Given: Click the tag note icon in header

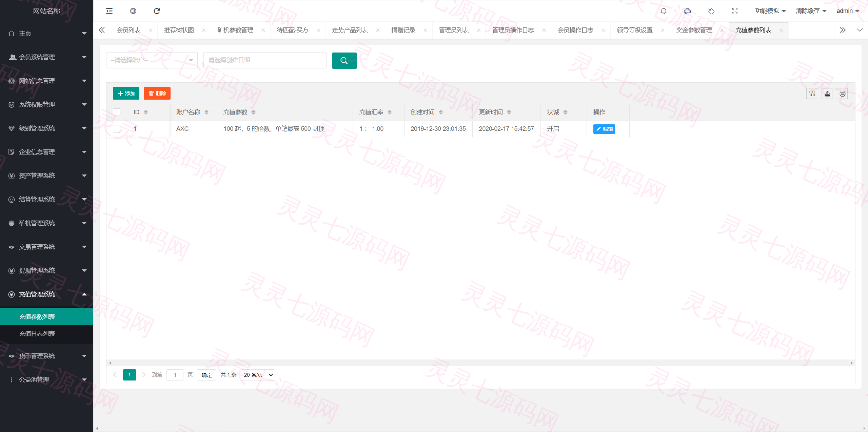Looking at the screenshot, I should [x=711, y=11].
